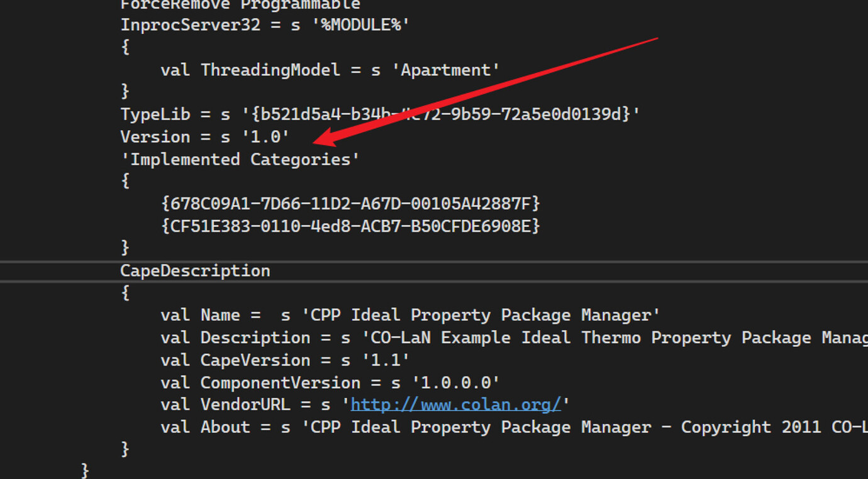Select GUID {678C09A1-7D66-11D2-A67D-00105A42887F}
This screenshot has height=479, width=868.
351,204
